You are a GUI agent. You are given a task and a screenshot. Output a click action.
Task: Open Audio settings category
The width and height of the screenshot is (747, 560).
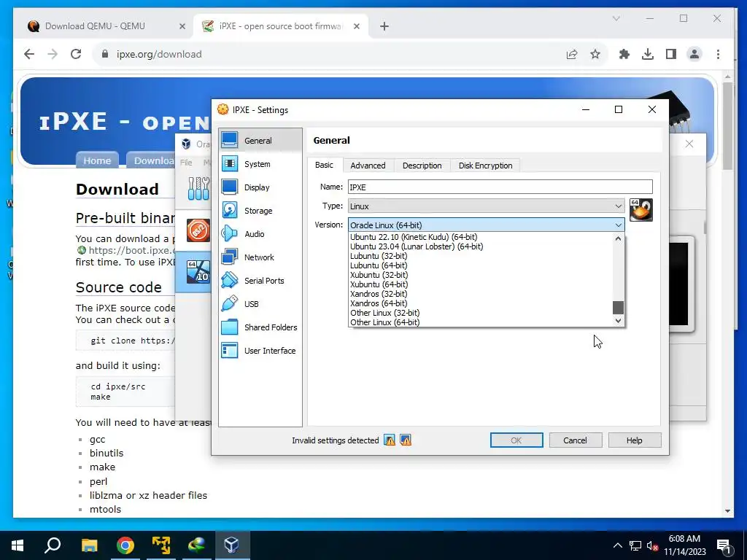(x=260, y=234)
